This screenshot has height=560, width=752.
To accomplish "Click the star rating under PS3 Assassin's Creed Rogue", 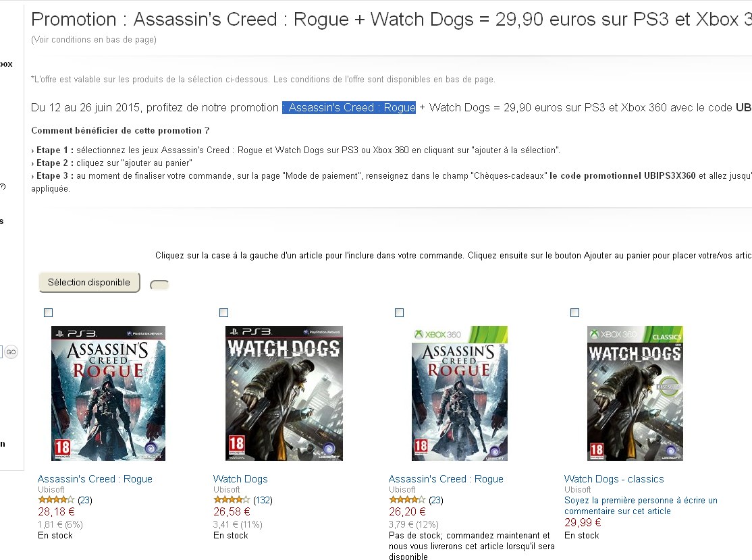I will coord(56,499).
